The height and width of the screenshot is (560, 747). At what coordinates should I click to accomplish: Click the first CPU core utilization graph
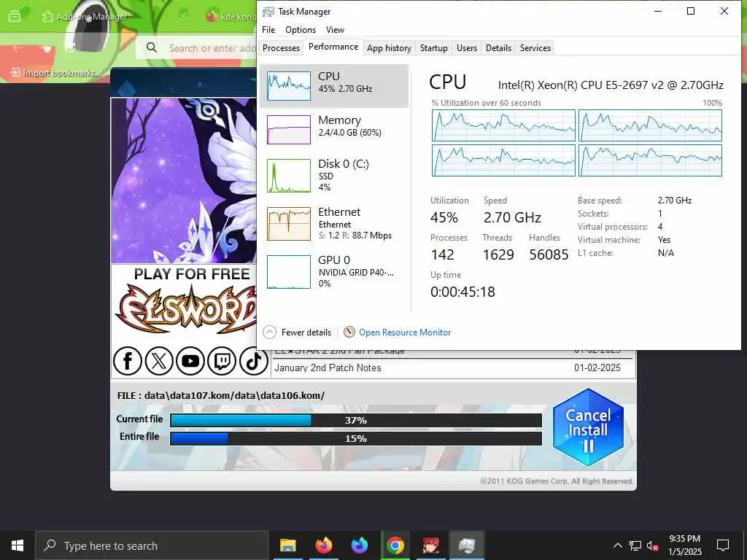point(503,125)
